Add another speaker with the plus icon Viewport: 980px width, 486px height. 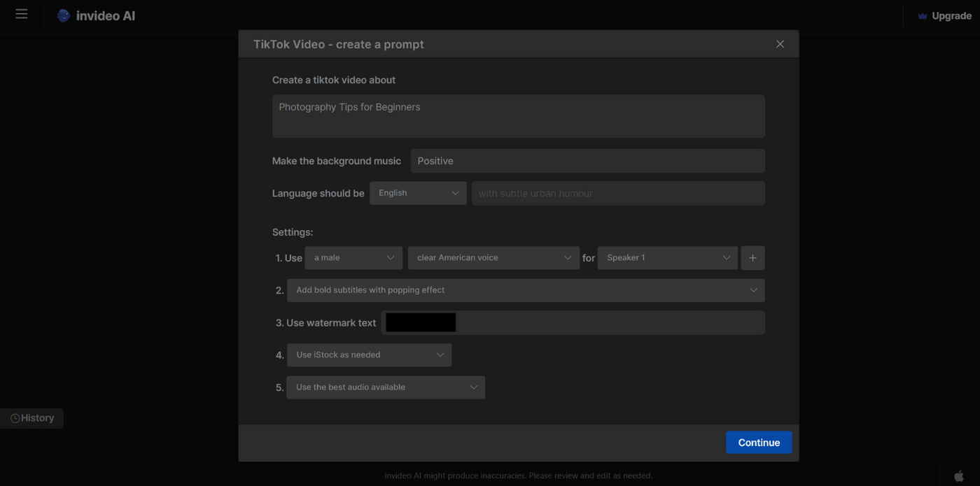752,257
